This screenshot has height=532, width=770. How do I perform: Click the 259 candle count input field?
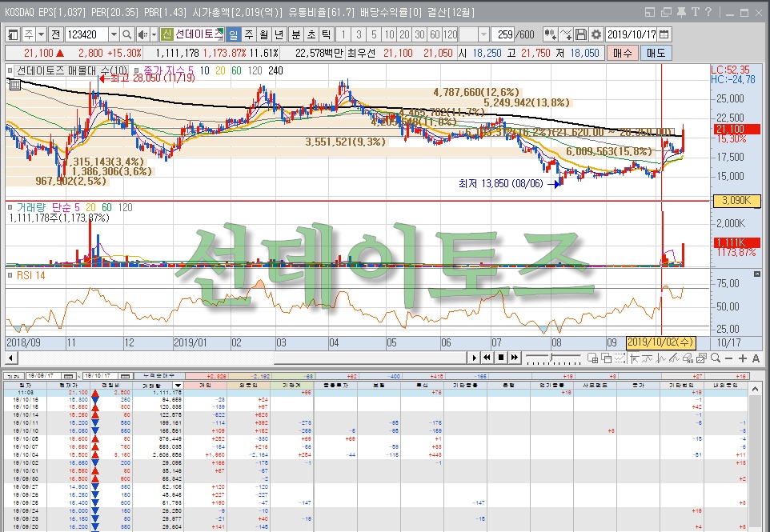click(x=501, y=34)
